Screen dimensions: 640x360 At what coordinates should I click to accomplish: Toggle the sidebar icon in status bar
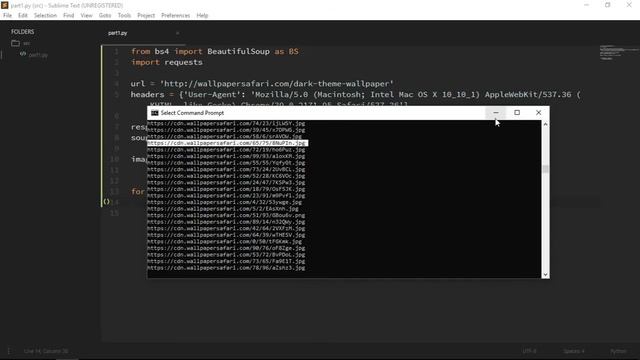(x=10, y=351)
